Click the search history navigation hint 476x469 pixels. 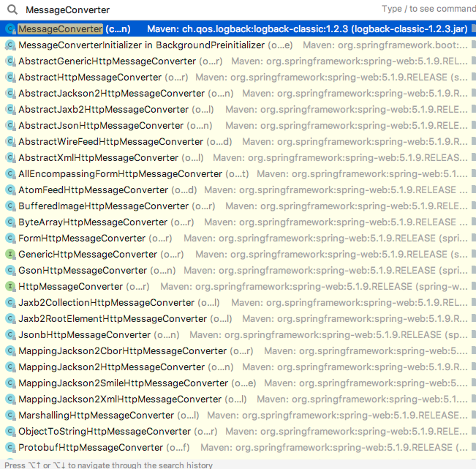coord(109,465)
